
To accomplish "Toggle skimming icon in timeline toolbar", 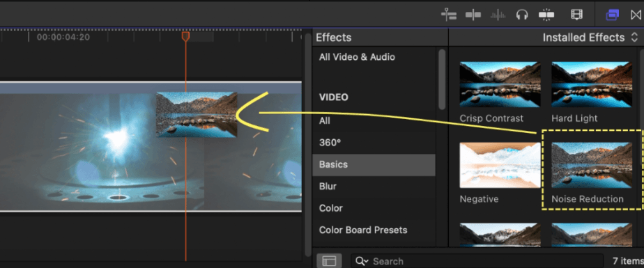I will (x=473, y=15).
